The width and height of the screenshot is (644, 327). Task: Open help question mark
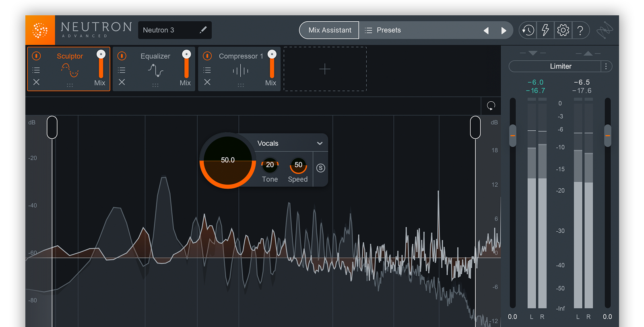pyautogui.click(x=580, y=30)
